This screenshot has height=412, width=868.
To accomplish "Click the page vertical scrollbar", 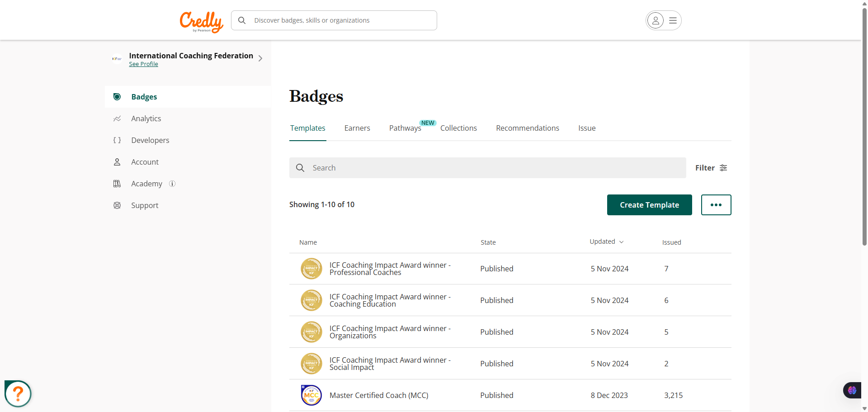I will 864,127.
